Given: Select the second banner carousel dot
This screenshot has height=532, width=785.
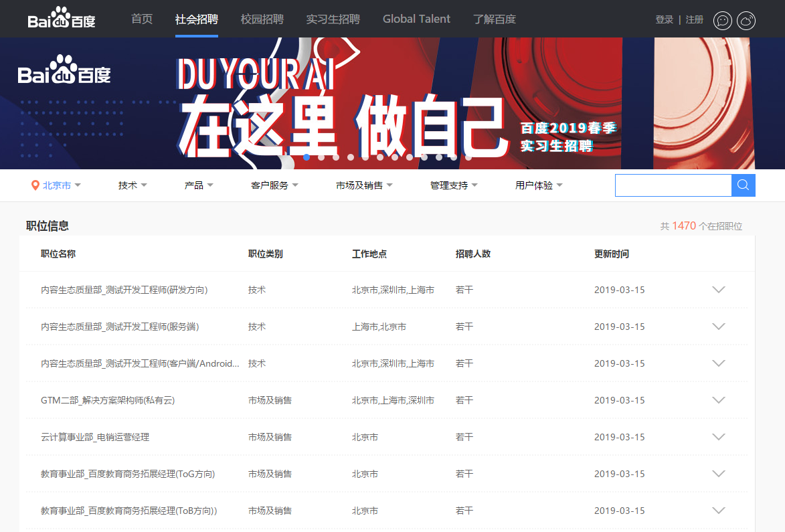Looking at the screenshot, I should [321, 157].
